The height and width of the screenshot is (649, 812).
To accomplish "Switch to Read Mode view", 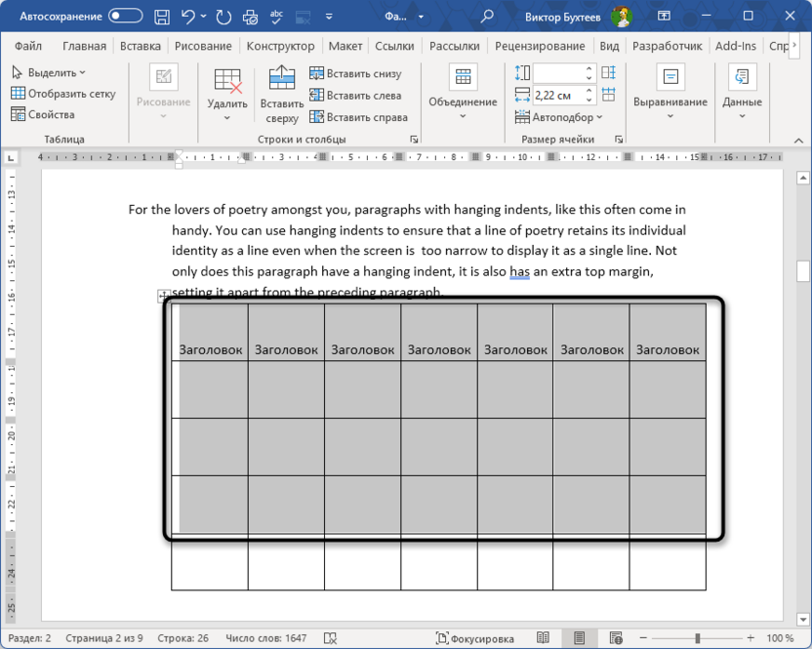I will point(543,638).
